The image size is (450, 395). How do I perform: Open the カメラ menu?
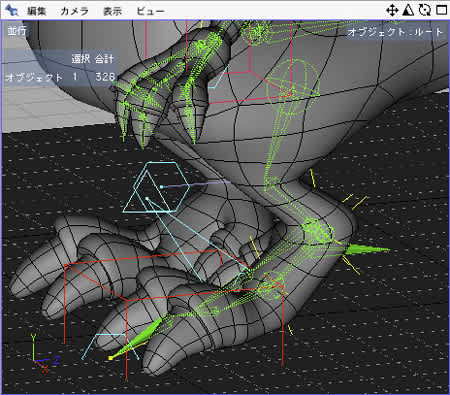pyautogui.click(x=74, y=11)
